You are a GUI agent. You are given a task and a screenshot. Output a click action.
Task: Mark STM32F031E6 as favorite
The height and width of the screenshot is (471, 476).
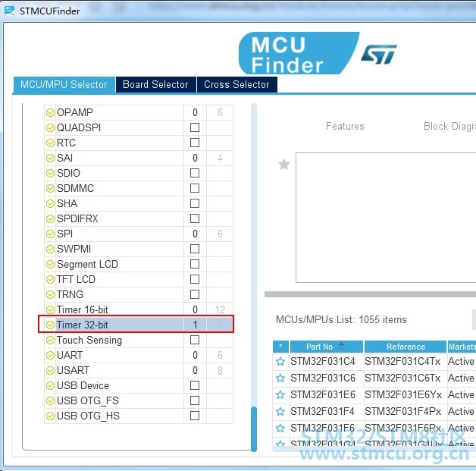click(280, 395)
